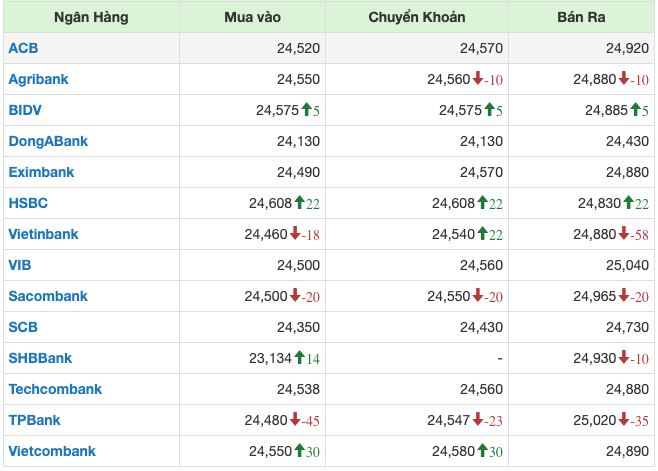The height and width of the screenshot is (471, 658).
Task: Click the green up arrow in Vietinbank Chuyển Khoản
Action: tap(481, 234)
